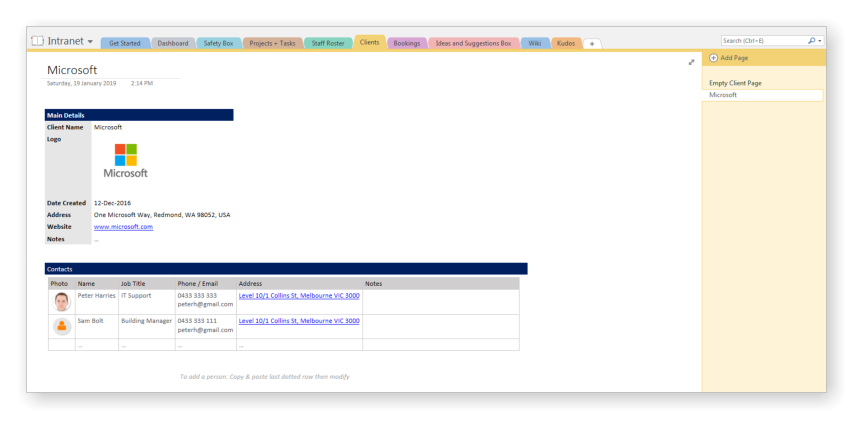Click the 'To add a person' hint text

click(265, 377)
